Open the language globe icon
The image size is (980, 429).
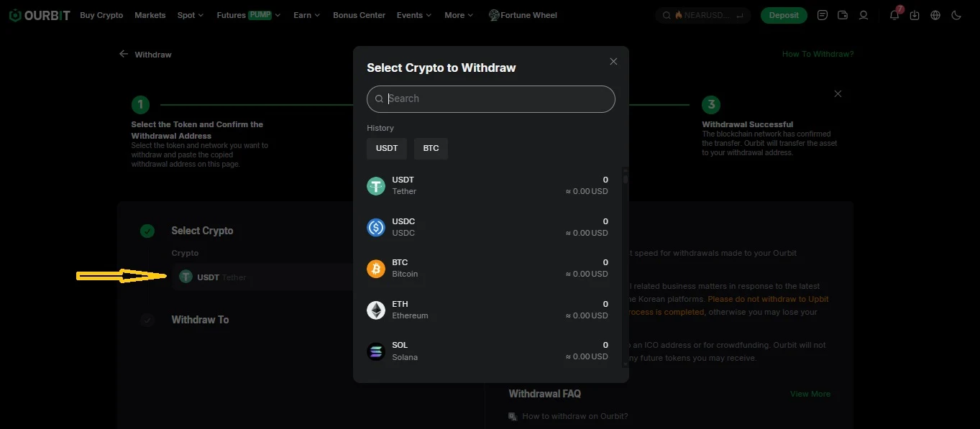click(x=935, y=15)
